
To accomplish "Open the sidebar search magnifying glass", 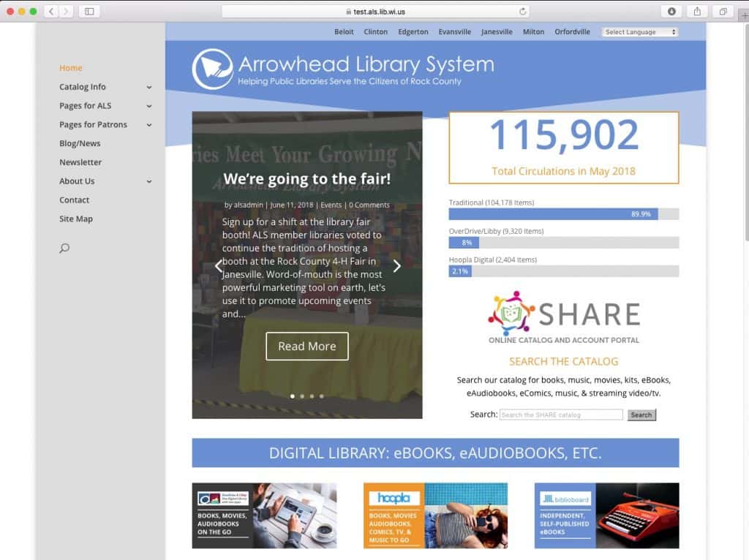I will (x=64, y=248).
